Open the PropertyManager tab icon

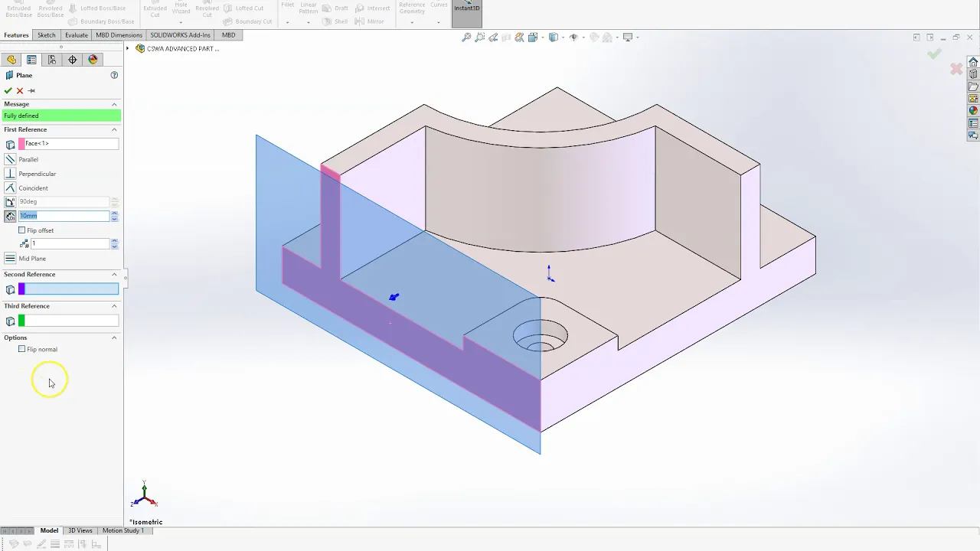coord(31,60)
